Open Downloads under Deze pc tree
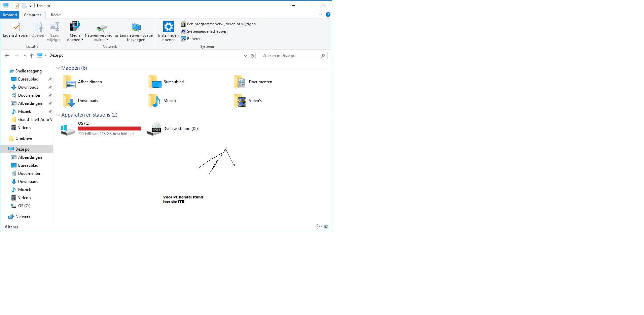 pos(28,182)
